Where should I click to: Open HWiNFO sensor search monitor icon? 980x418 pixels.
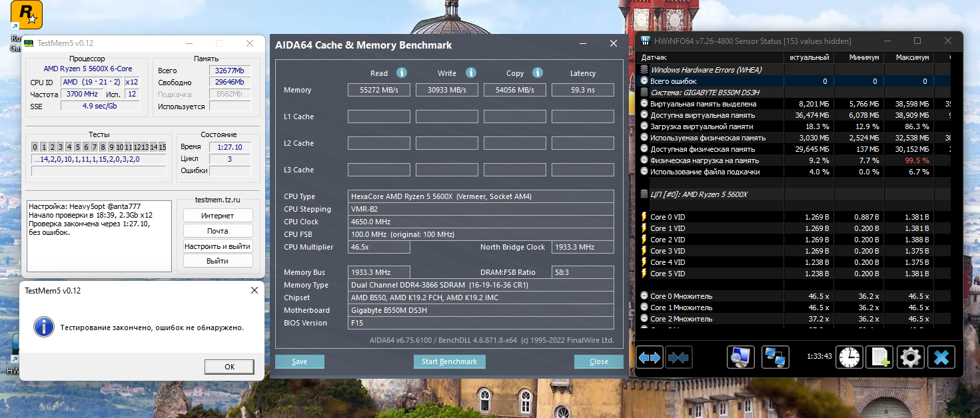pyautogui.click(x=740, y=357)
